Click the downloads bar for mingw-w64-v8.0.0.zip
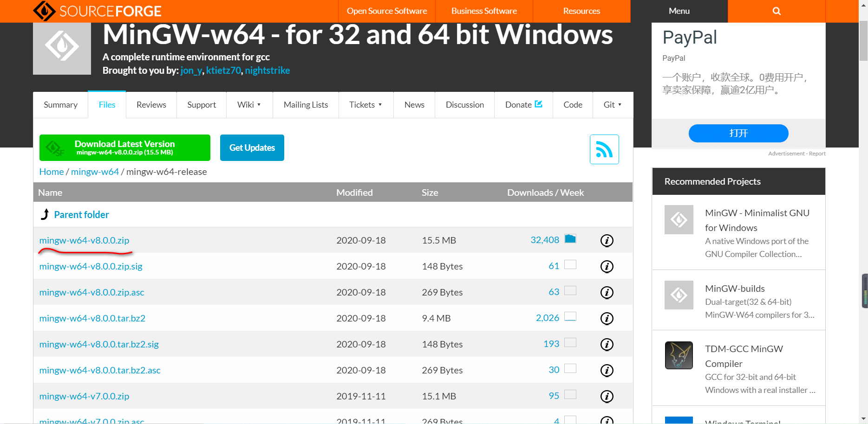 (570, 238)
